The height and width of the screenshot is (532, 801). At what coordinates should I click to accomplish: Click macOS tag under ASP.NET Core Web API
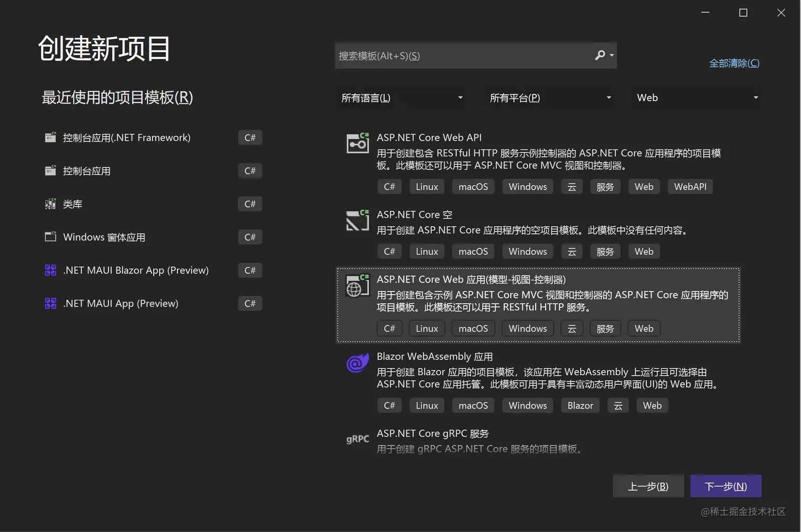pyautogui.click(x=473, y=187)
